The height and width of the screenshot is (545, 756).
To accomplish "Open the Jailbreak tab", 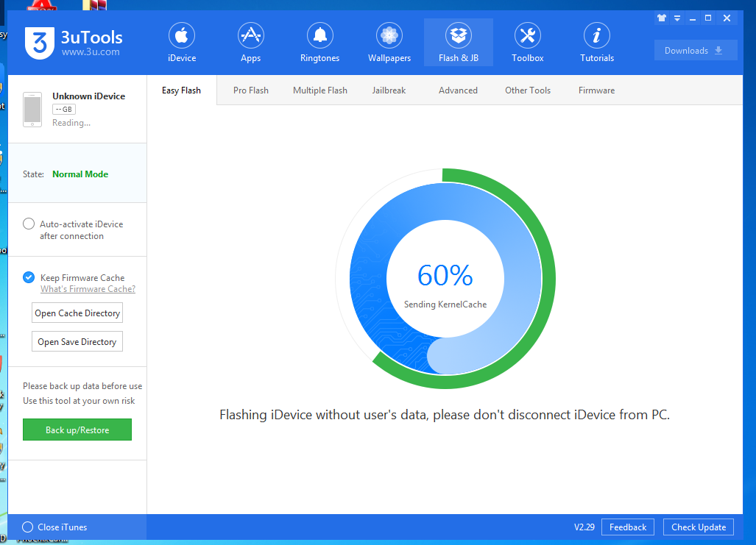I will click(389, 90).
